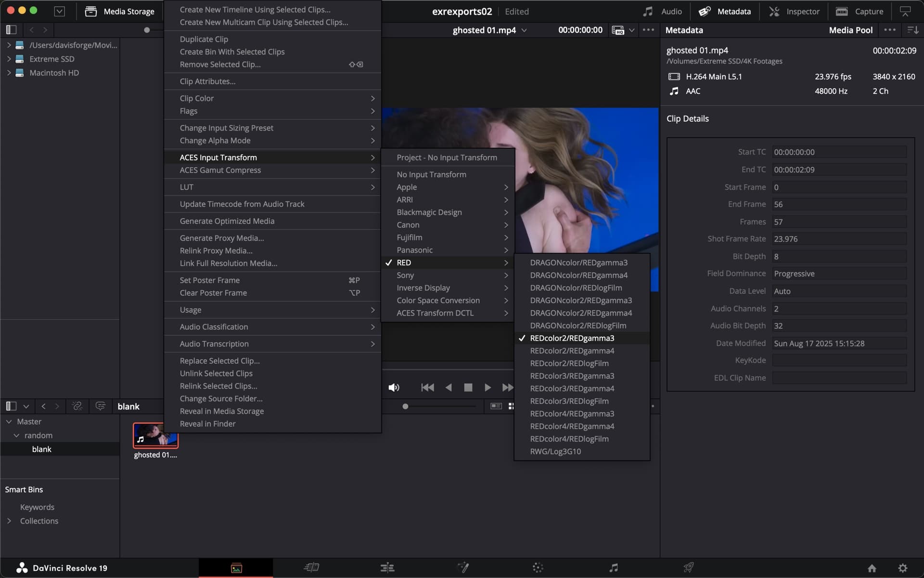The width and height of the screenshot is (924, 578).
Task: Open the Sony input transform submenu
Action: pyautogui.click(x=448, y=275)
